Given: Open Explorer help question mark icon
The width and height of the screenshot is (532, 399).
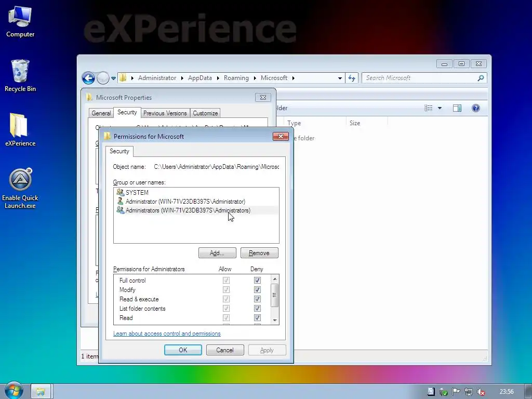Looking at the screenshot, I should [x=476, y=108].
